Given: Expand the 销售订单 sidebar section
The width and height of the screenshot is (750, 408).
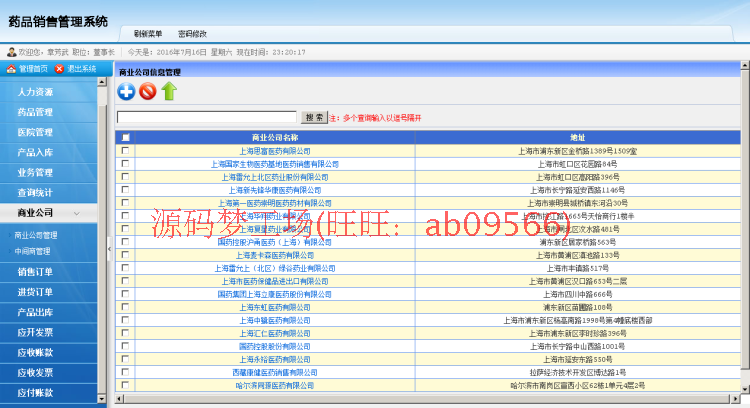Looking at the screenshot, I should coord(48,272).
